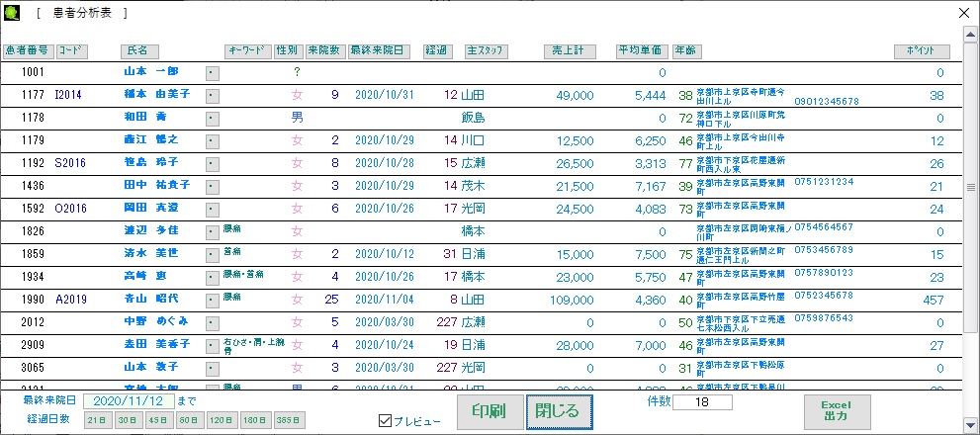
Task: Open detail button for patient 1990
Action: pyautogui.click(x=213, y=300)
